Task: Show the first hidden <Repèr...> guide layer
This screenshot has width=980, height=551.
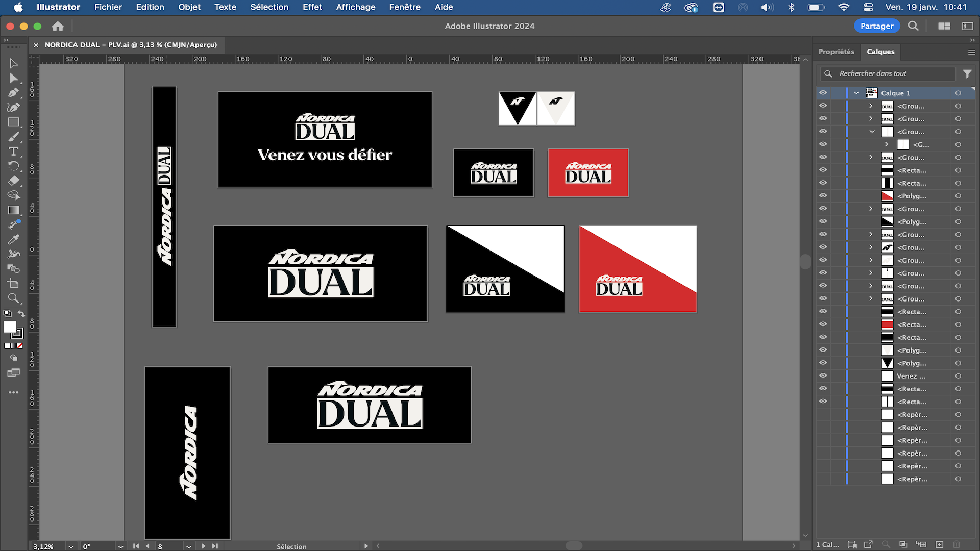Action: pos(823,414)
